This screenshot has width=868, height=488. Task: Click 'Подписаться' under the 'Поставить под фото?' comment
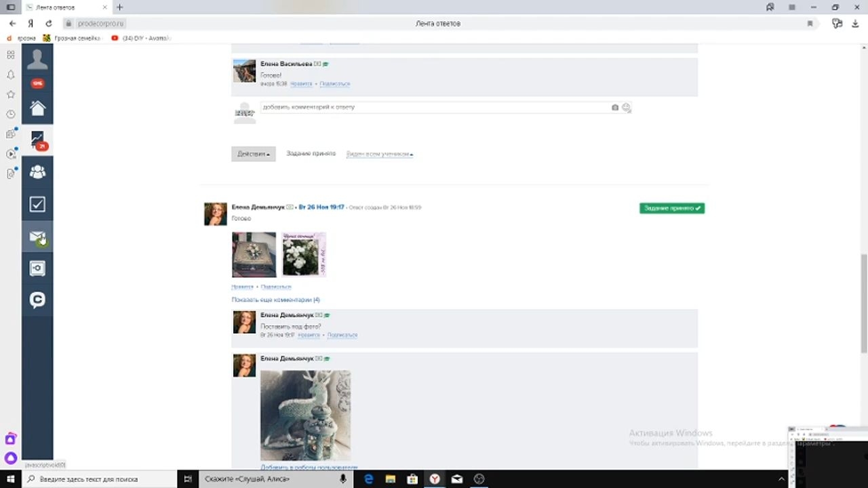pyautogui.click(x=342, y=335)
